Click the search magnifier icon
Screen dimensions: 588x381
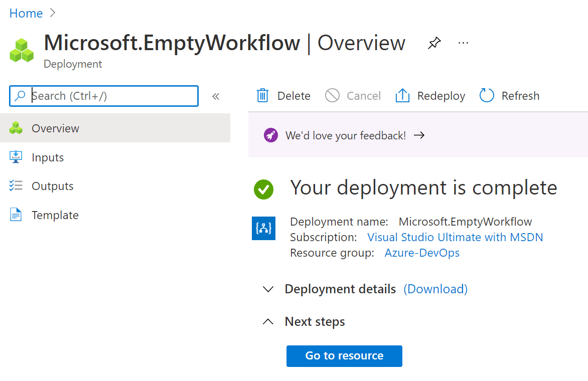pos(20,96)
